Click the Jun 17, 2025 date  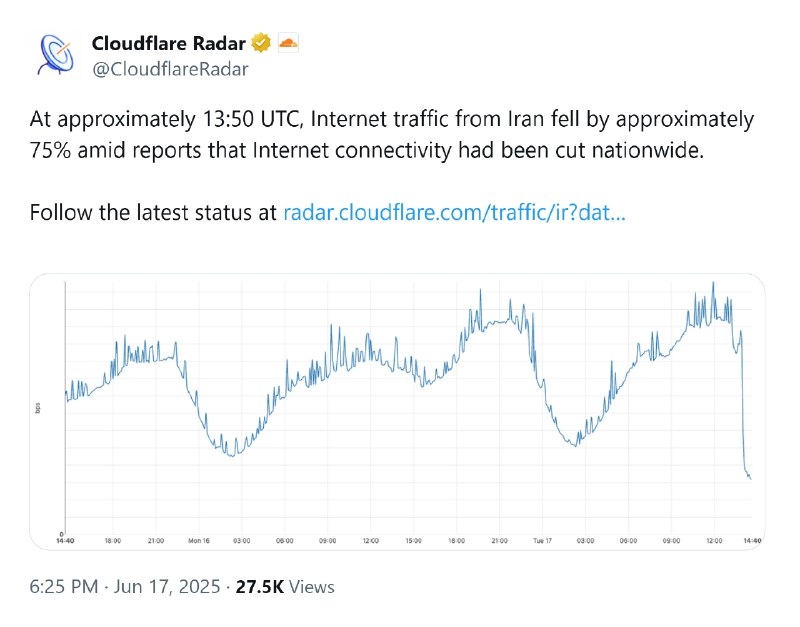[x=167, y=587]
